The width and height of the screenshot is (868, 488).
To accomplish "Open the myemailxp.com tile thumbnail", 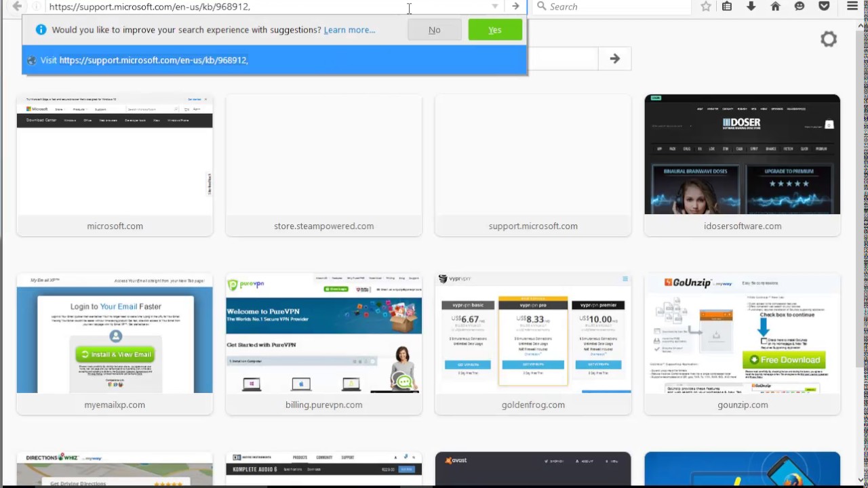I will coord(115,333).
